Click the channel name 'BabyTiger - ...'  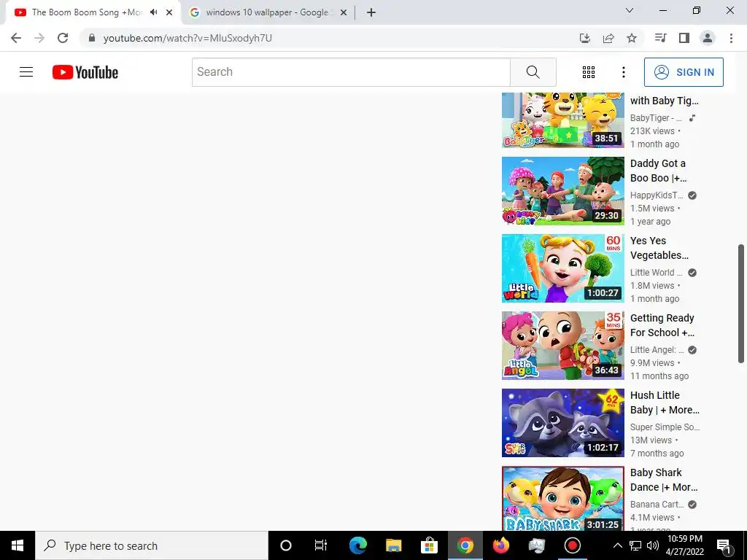coord(656,117)
